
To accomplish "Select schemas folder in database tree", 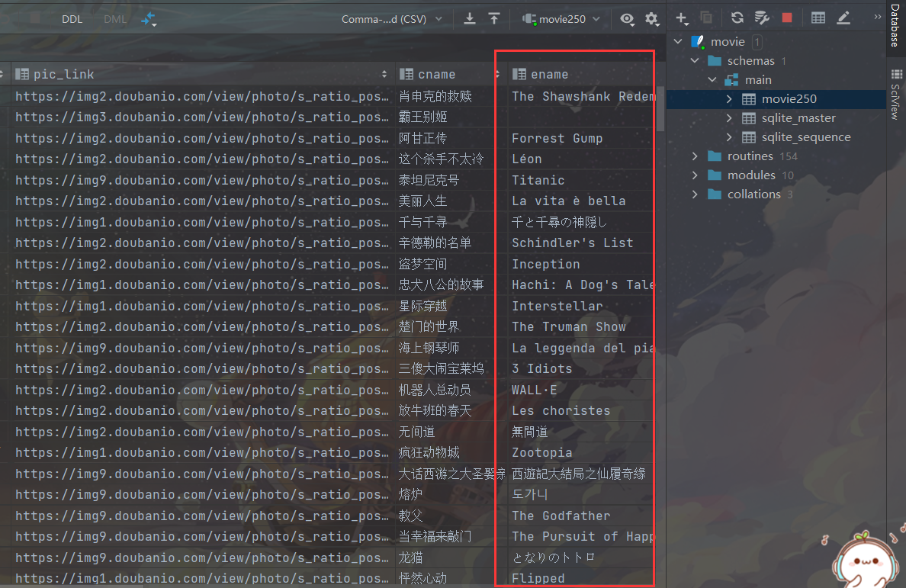I will (750, 61).
